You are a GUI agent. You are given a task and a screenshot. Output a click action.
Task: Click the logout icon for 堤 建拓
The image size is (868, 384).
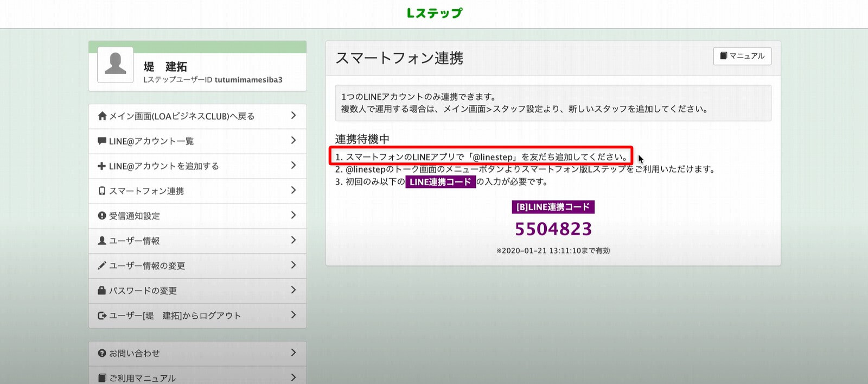coord(102,316)
